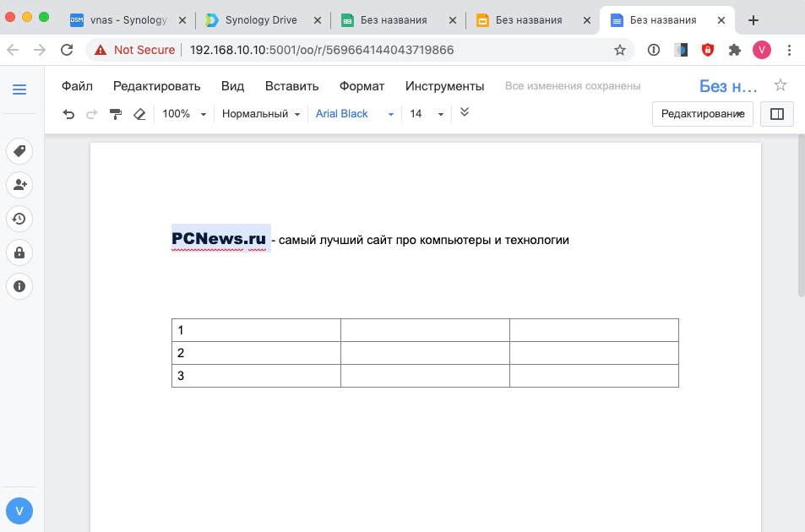Undo the last action
The height and width of the screenshot is (532, 805).
(x=69, y=114)
